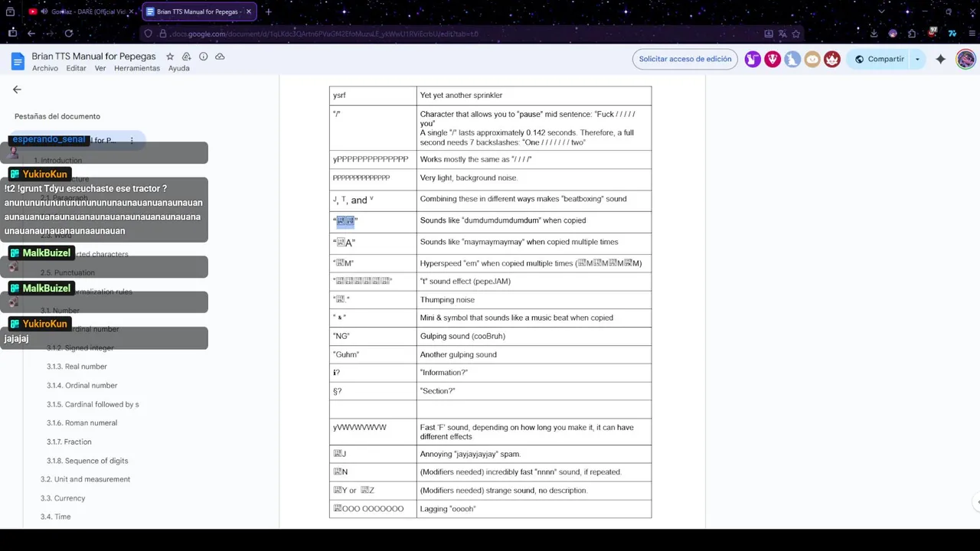Jump to 3.1.2. Signed integer outline entry
The height and width of the screenshot is (551, 980).
click(80, 347)
